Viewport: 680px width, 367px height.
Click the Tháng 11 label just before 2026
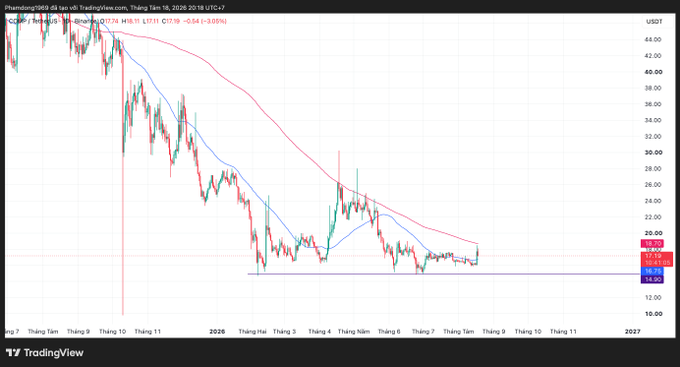(147, 331)
